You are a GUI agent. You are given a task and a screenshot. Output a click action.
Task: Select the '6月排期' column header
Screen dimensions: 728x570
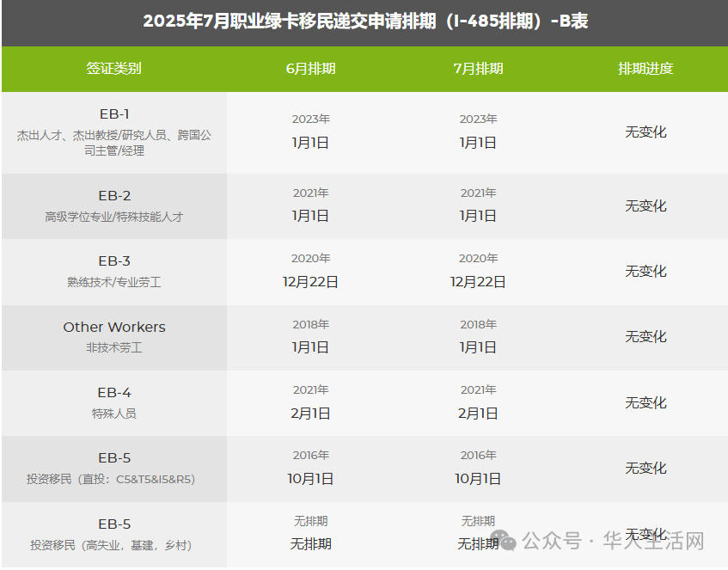coord(310,69)
